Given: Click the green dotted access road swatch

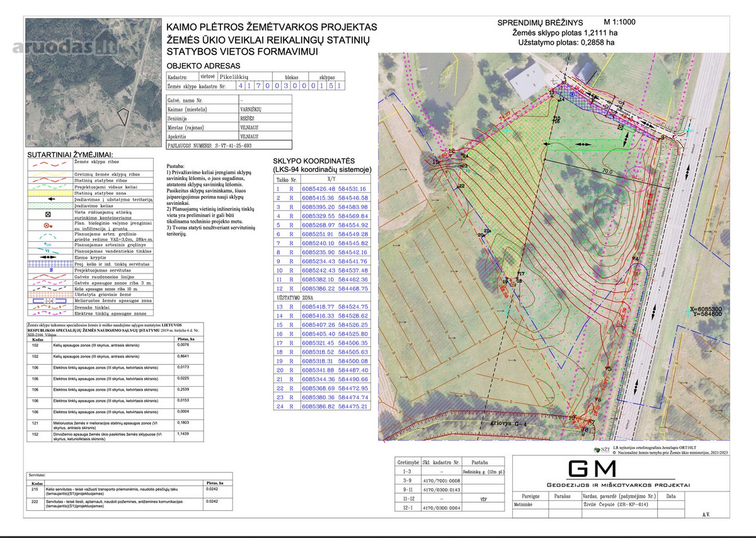Looking at the screenshot, I should point(50,206).
